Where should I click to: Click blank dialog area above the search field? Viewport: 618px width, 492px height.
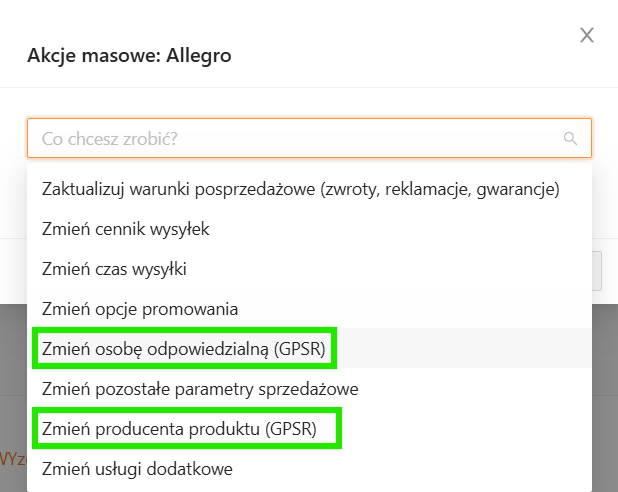click(x=300, y=103)
